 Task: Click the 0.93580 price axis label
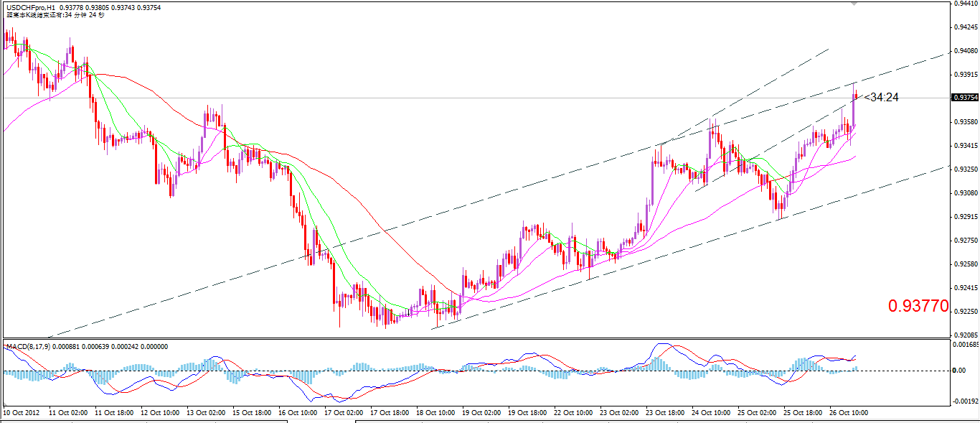point(965,122)
